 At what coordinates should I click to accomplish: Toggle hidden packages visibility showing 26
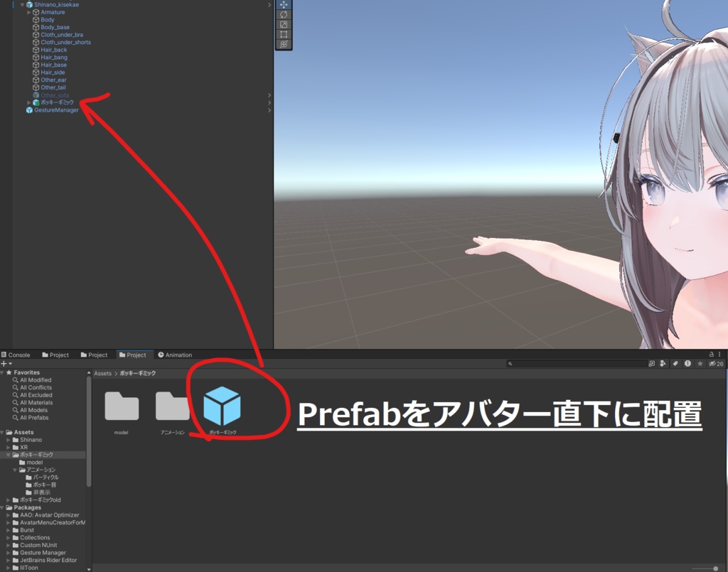point(716,364)
